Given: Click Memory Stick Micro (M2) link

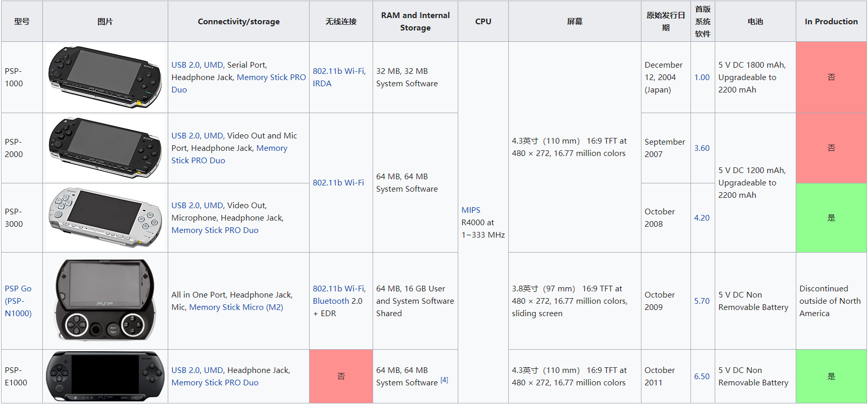Looking at the screenshot, I should 236,307.
